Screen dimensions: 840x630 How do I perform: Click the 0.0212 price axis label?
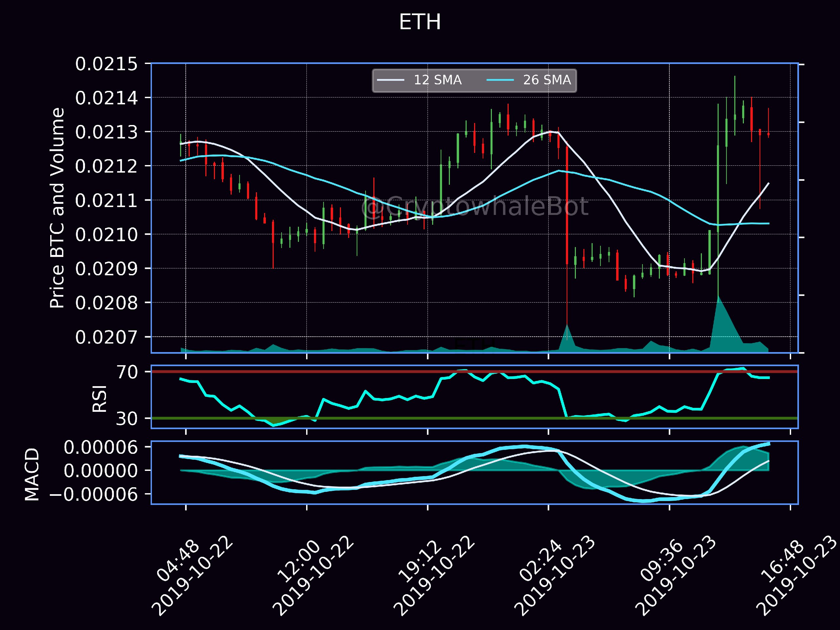(x=106, y=166)
